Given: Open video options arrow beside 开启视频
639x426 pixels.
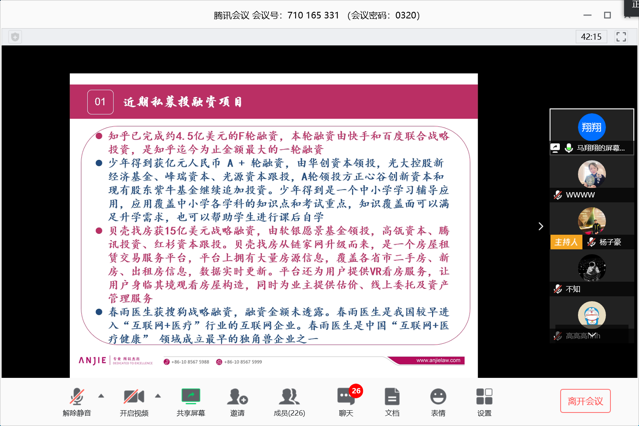Looking at the screenshot, I should (158, 396).
